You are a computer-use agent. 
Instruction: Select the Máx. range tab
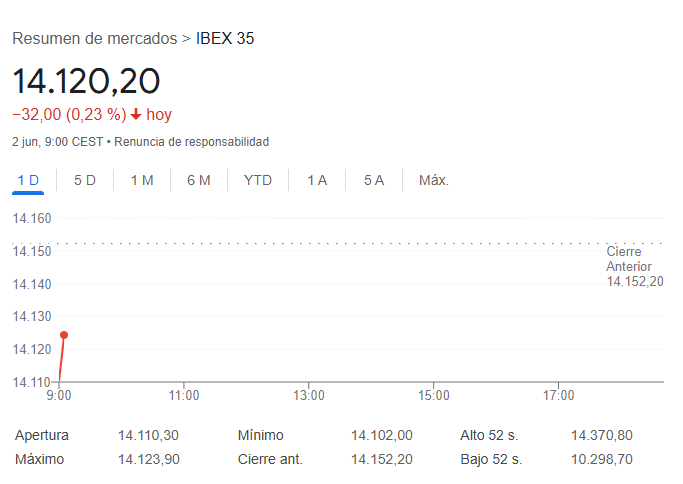434,180
